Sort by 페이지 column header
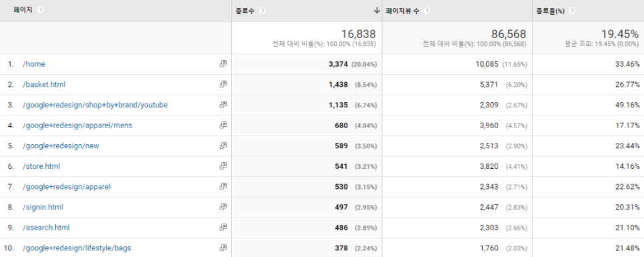Viewport: 644px width, 257px height. [x=23, y=10]
